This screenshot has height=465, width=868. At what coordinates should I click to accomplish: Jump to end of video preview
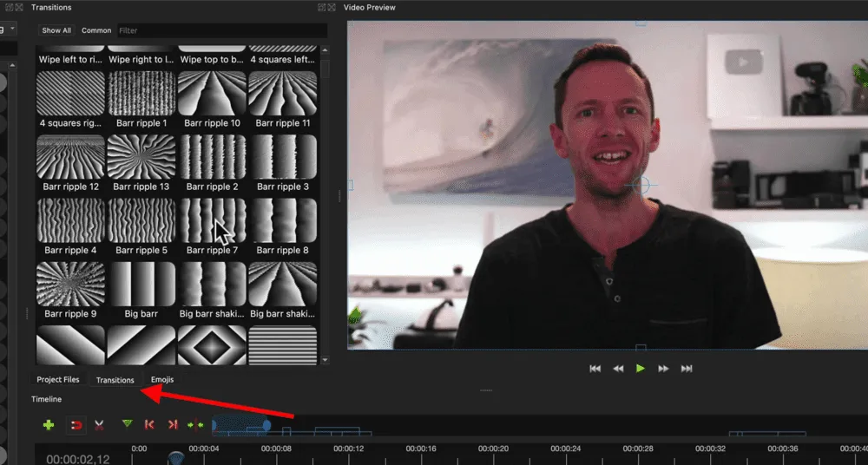[x=687, y=369]
